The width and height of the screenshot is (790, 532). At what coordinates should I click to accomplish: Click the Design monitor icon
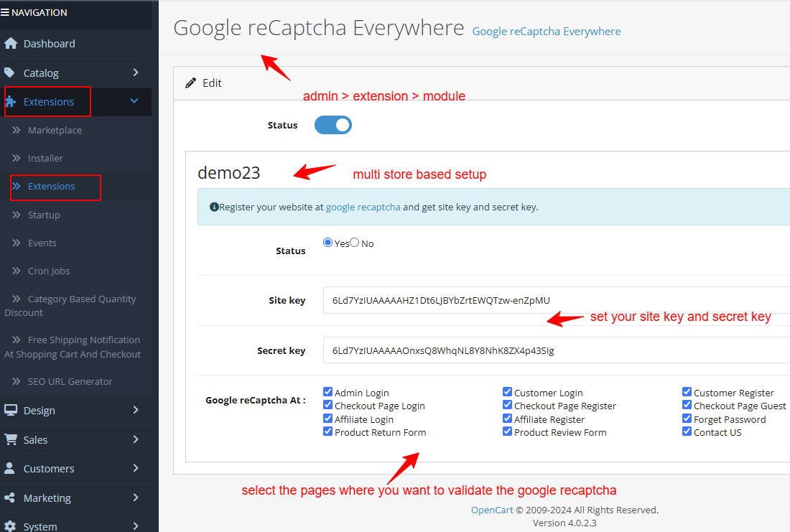(11, 410)
